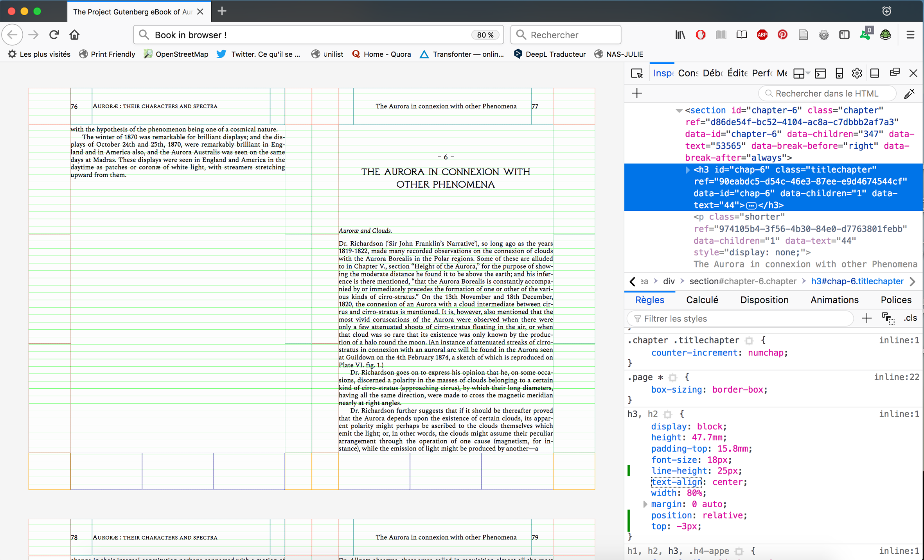
Task: Click section#chapter-6.chapter in breadcrumb
Action: 742,281
